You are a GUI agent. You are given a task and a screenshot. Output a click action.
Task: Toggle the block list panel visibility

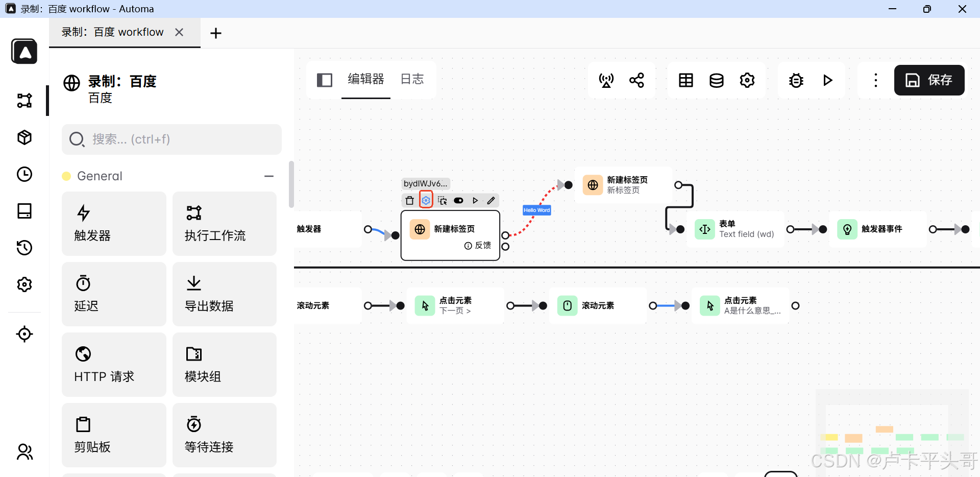coord(325,80)
